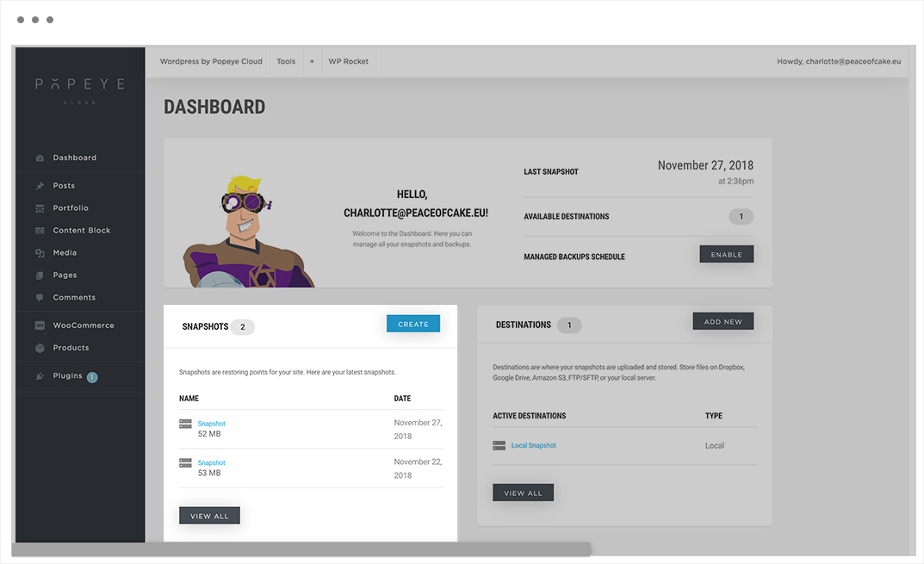Image resolution: width=924 pixels, height=564 pixels.
Task: Open Portfolio in the sidebar menu
Action: coord(71,208)
